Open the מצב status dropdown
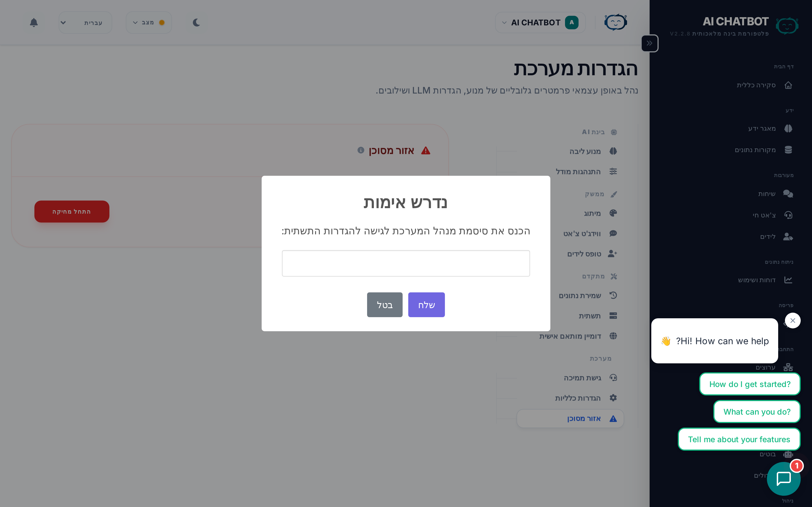Viewport: 812px width, 507px height. (x=149, y=23)
